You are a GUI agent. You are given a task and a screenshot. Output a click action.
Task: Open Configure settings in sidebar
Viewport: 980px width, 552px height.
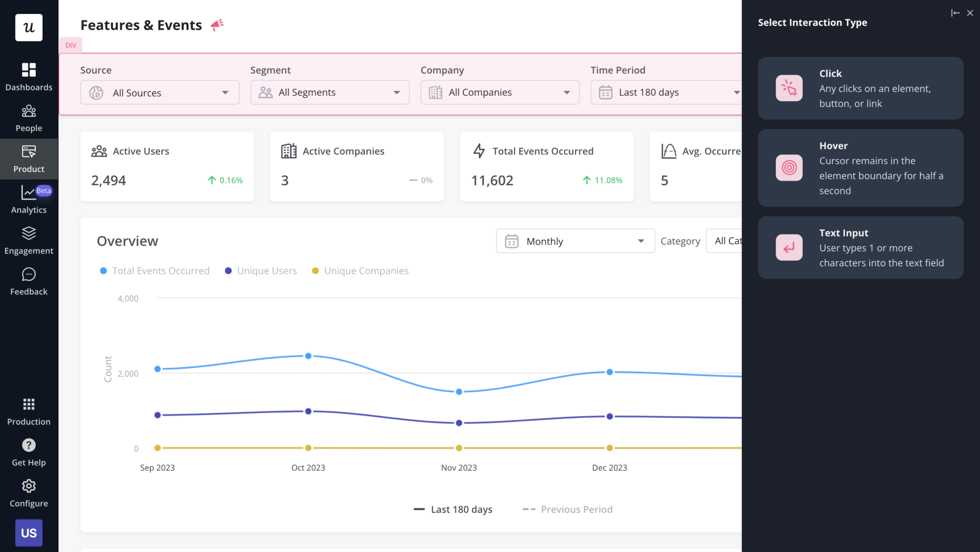point(29,492)
